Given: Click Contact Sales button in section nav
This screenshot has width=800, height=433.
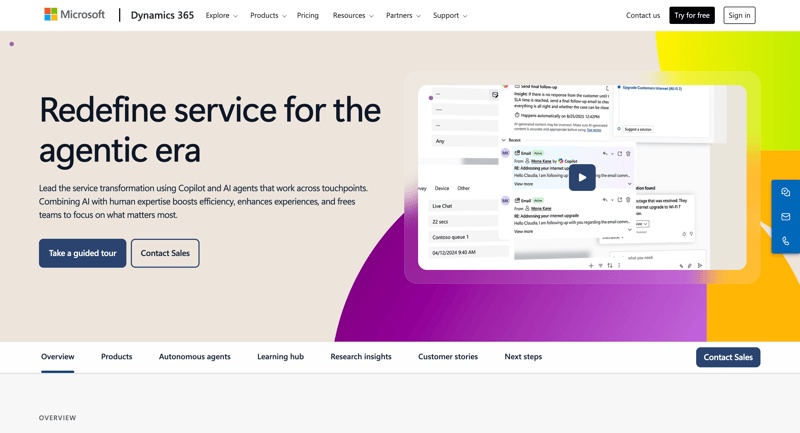Looking at the screenshot, I should (x=728, y=357).
